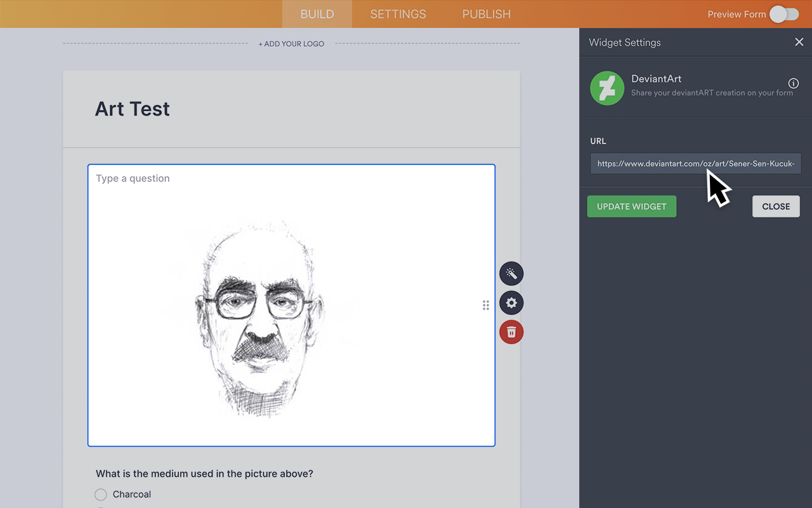Select the BUILD tab
The image size is (812, 508).
click(317, 14)
